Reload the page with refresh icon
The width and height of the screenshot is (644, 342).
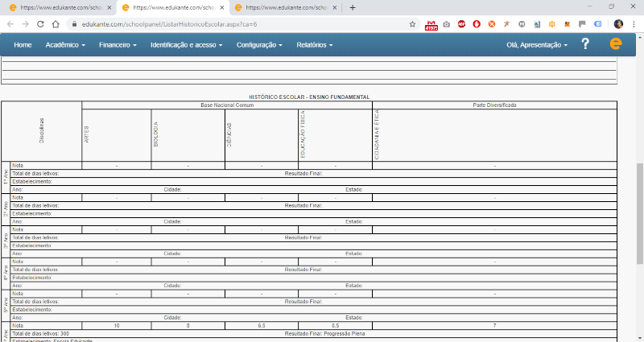[x=40, y=24]
